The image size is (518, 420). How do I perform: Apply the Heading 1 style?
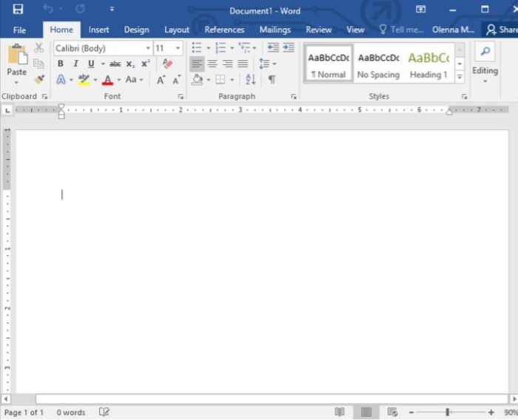click(428, 64)
